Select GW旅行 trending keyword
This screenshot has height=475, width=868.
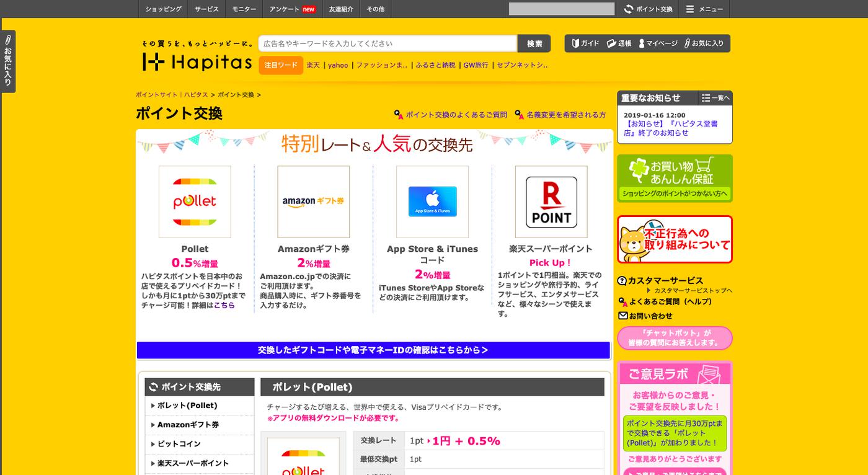(x=476, y=65)
